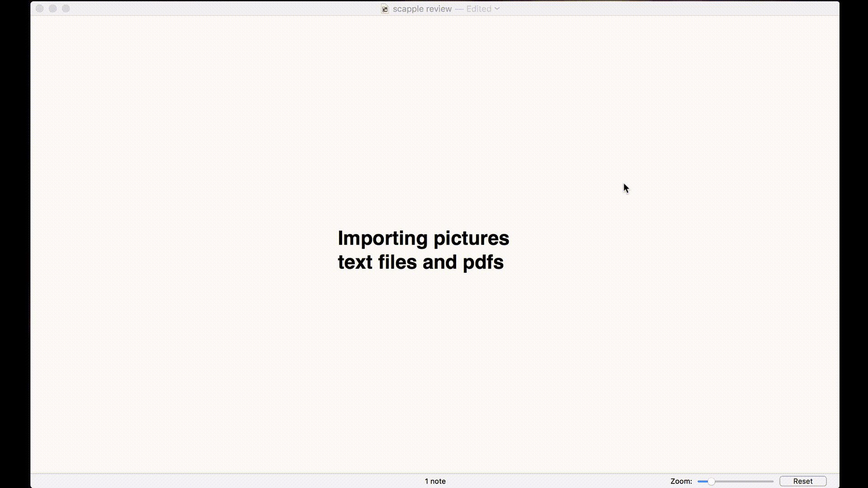Click empty canvas below the note
The image size is (868, 488).
[x=423, y=371]
